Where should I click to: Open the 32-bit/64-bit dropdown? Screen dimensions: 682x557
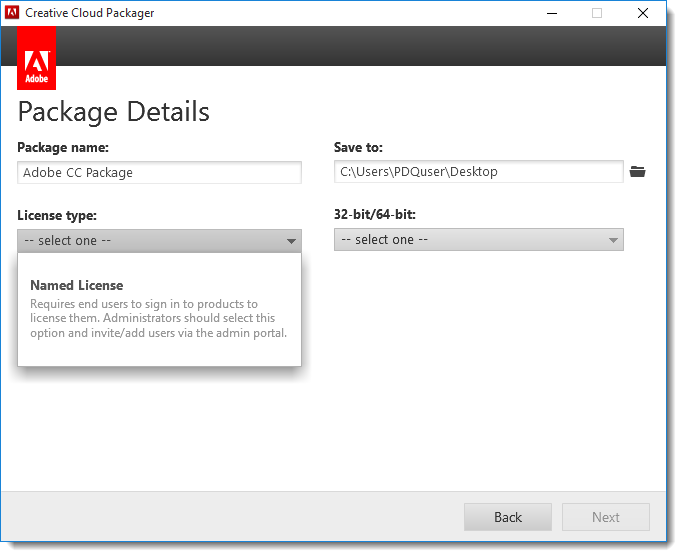(478, 240)
